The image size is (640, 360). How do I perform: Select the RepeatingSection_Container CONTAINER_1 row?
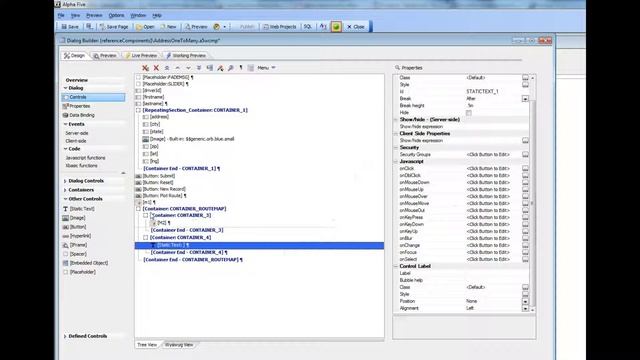(x=195, y=110)
